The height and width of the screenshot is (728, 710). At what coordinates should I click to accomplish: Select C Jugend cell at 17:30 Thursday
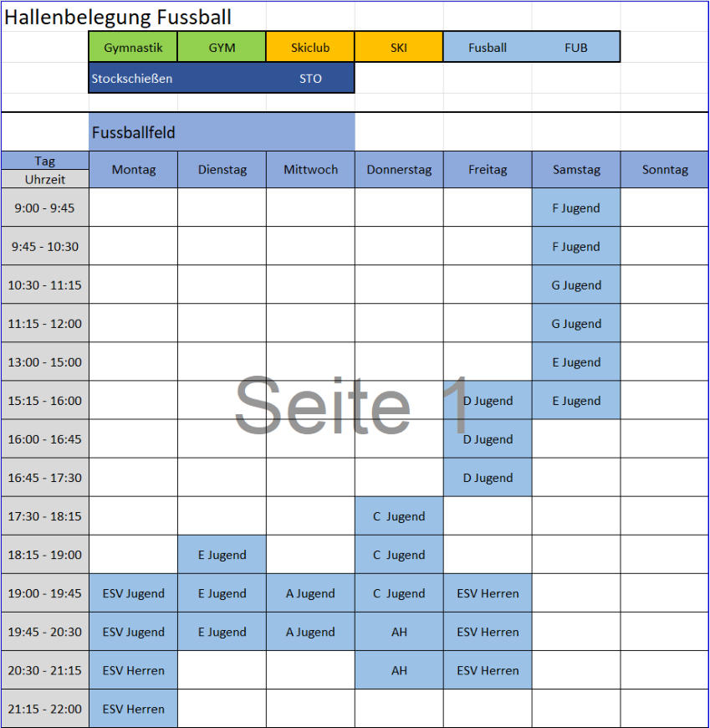coord(399,515)
